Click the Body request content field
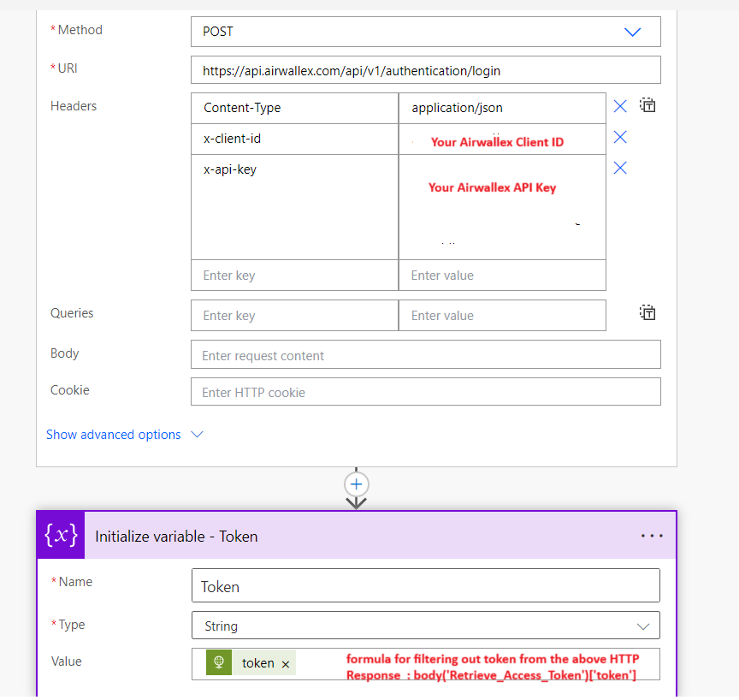This screenshot has height=700, width=739. [x=425, y=353]
